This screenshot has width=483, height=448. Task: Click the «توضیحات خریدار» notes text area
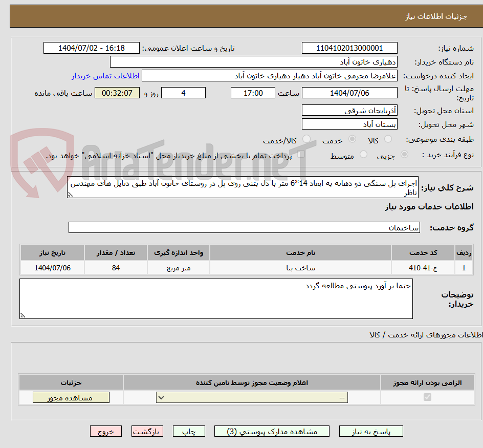pos(215,297)
